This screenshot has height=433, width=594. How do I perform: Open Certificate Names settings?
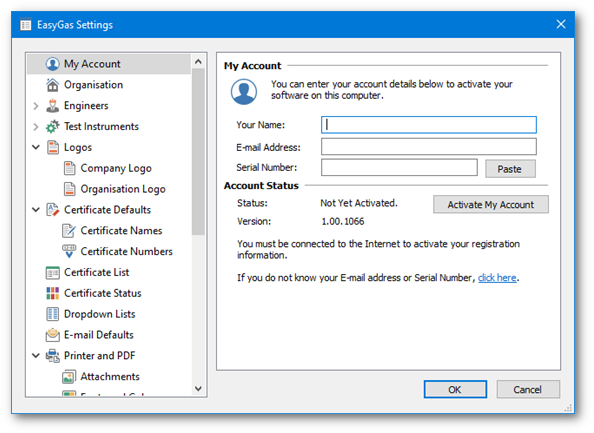click(121, 231)
